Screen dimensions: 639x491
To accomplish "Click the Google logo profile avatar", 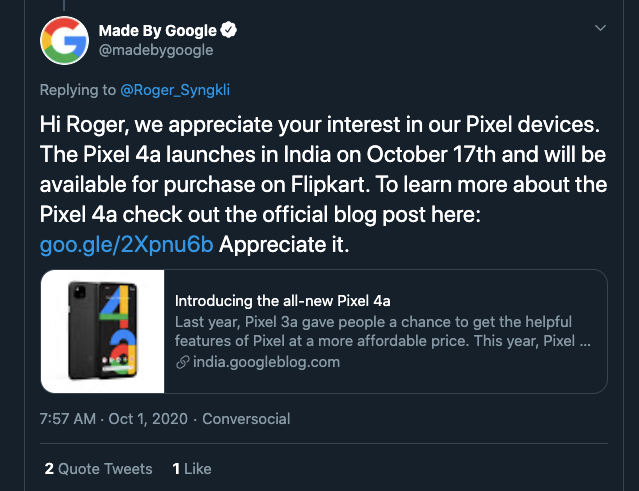I will (66, 40).
